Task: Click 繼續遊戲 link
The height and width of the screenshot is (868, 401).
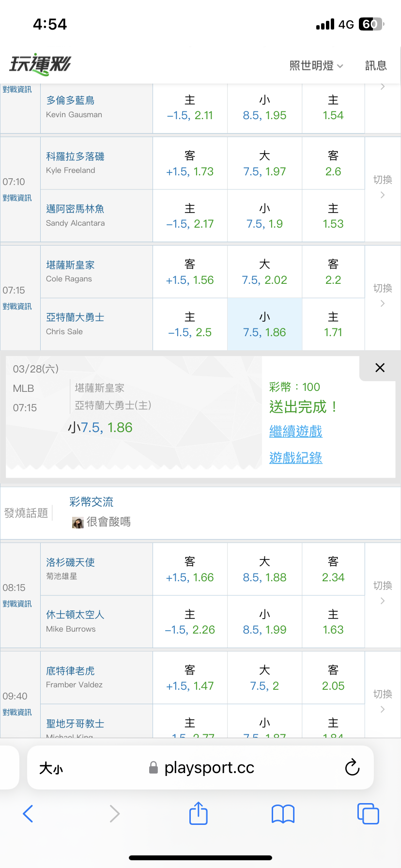Action: tap(295, 431)
